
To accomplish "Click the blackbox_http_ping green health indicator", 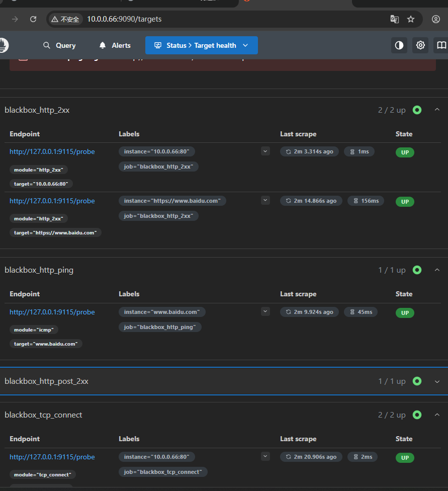I will pos(417,270).
